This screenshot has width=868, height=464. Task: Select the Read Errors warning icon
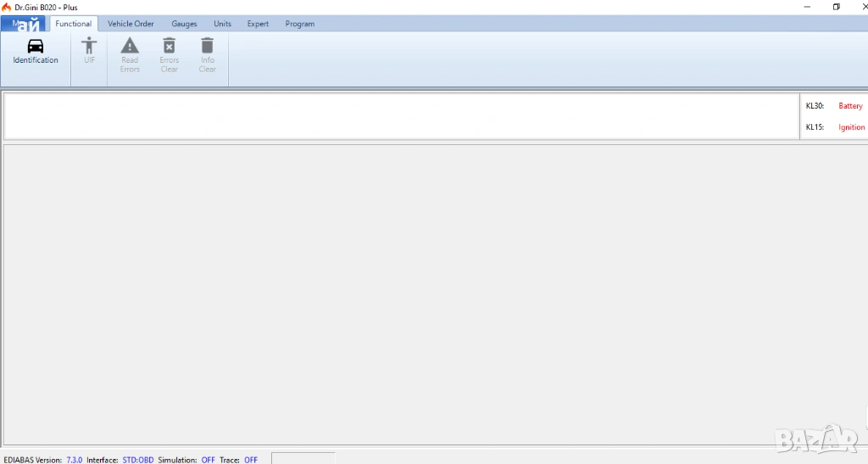coord(130,46)
